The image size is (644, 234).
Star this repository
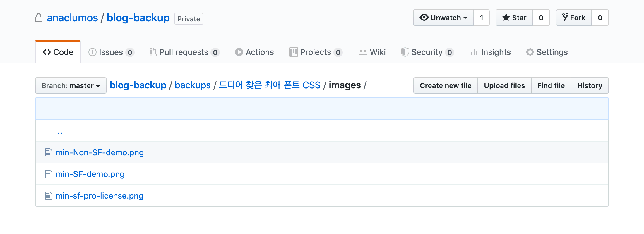[x=514, y=18]
